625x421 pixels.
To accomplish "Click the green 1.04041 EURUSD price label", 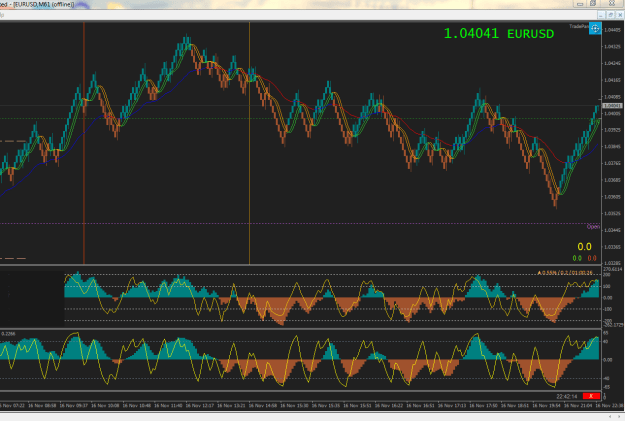I will click(x=499, y=34).
